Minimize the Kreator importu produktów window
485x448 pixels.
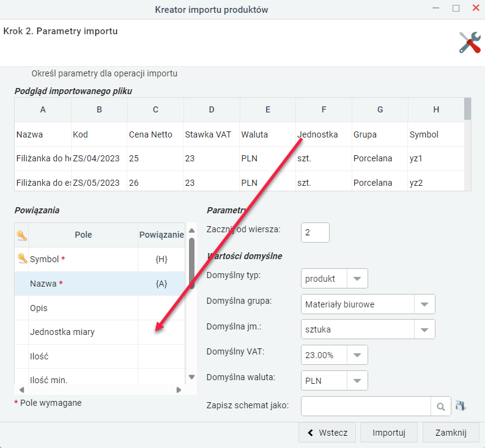(436, 8)
